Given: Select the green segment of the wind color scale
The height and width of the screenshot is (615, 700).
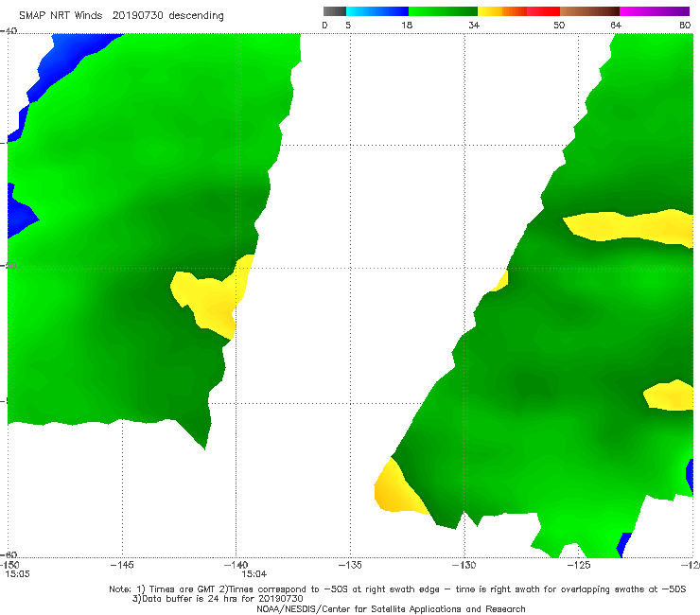Looking at the screenshot, I should [x=443, y=11].
